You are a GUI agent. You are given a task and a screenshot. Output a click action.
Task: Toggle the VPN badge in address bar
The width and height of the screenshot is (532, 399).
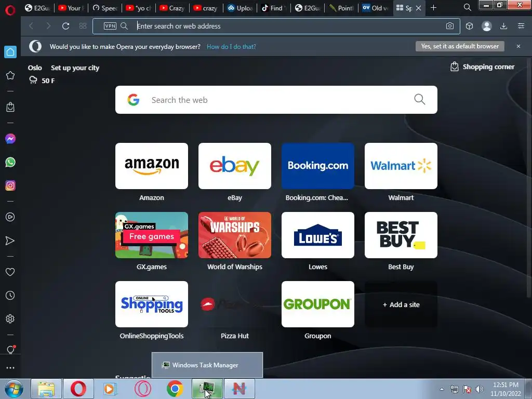tap(110, 26)
